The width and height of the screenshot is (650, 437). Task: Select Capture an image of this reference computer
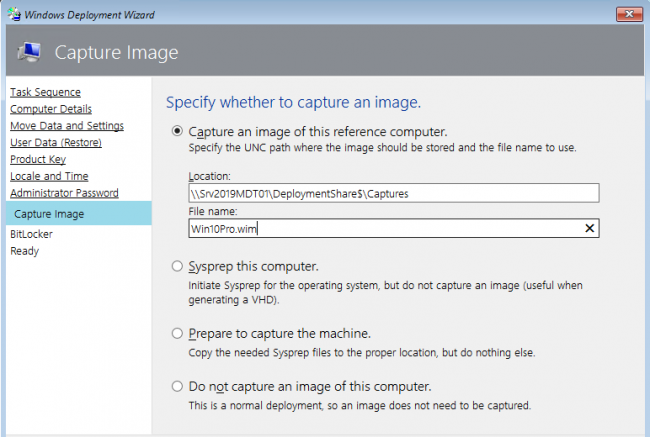177,131
